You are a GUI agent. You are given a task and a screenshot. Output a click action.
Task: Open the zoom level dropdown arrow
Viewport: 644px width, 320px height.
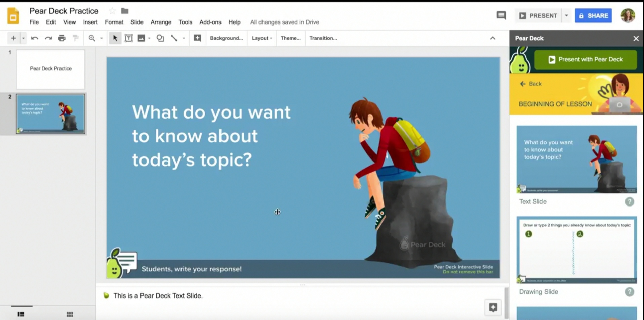(x=102, y=38)
